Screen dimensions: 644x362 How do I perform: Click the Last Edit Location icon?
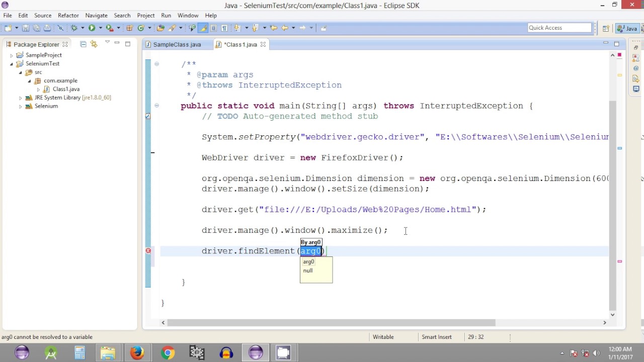[273, 28]
